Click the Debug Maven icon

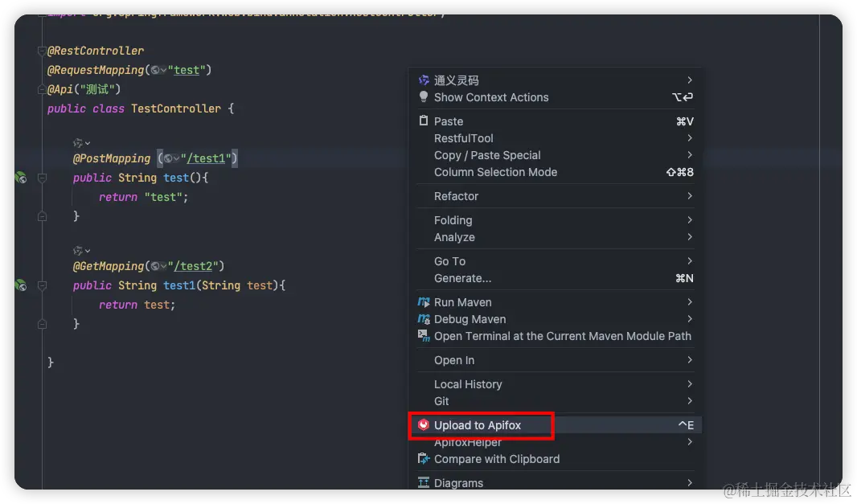tap(424, 319)
